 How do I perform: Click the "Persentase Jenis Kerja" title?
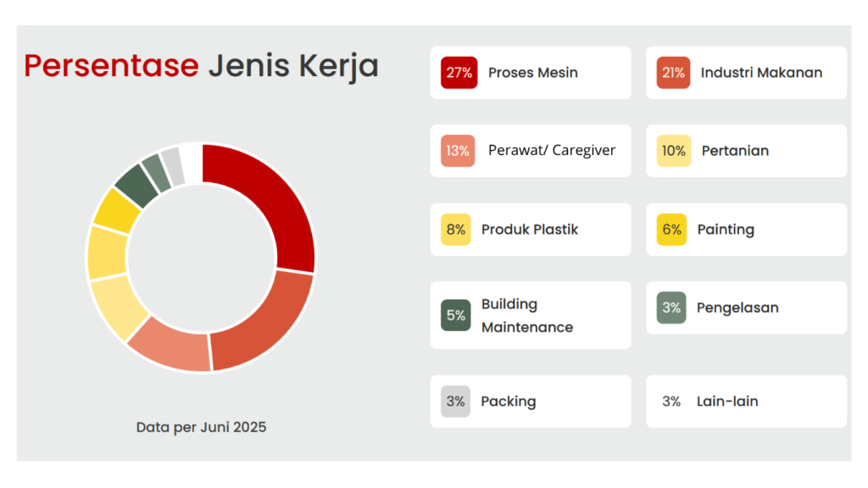click(x=201, y=65)
